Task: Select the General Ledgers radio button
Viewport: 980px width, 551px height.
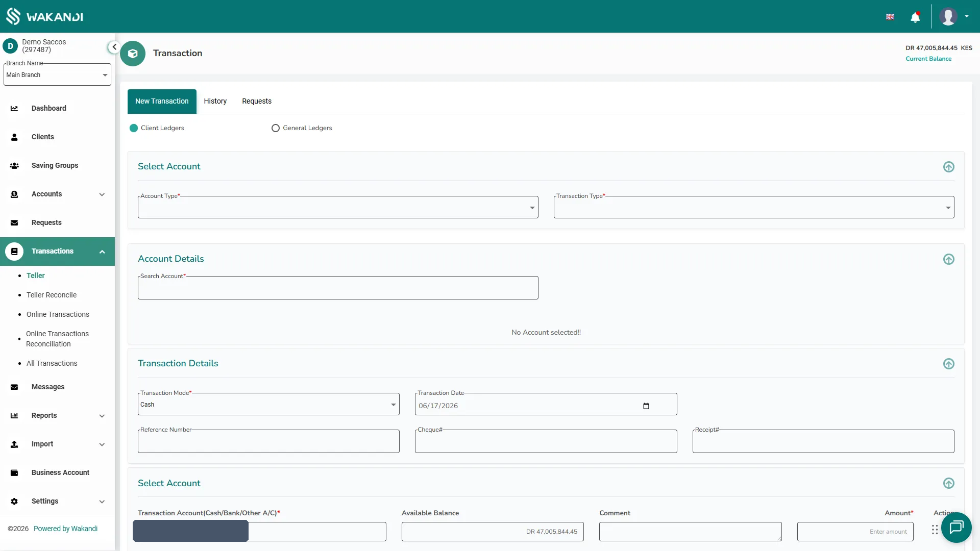Action: [276, 128]
